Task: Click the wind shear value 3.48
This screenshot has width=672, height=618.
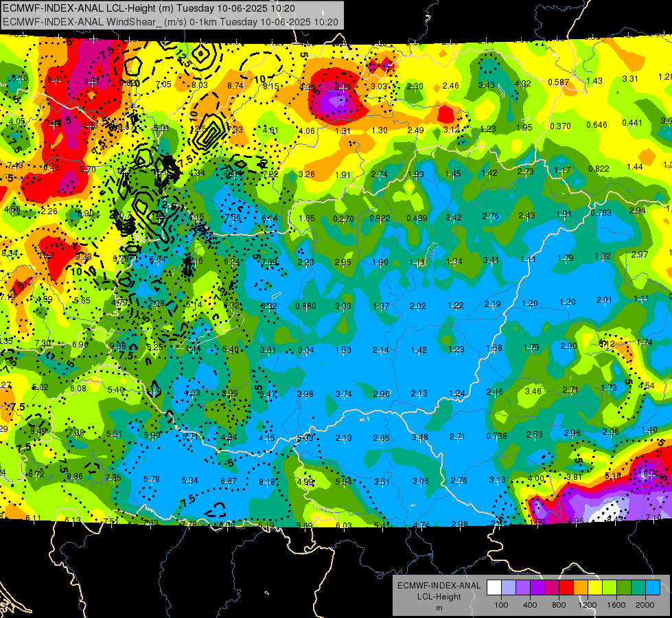Action: pyautogui.click(x=420, y=437)
